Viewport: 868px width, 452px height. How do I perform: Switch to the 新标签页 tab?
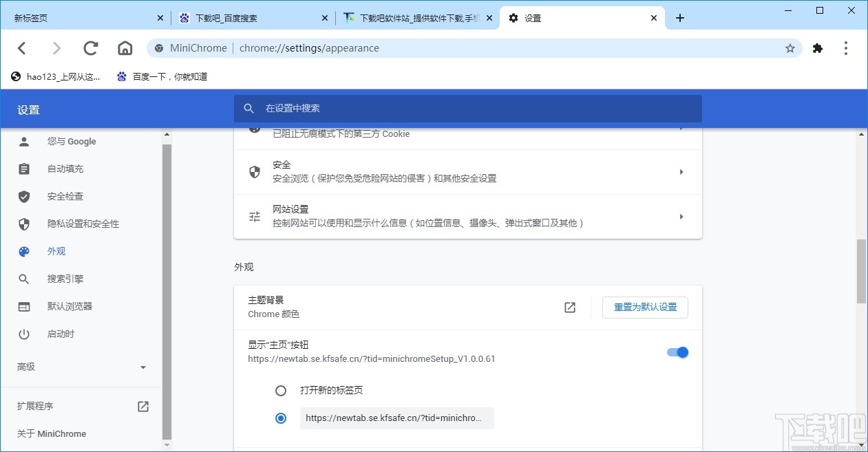coord(86,18)
